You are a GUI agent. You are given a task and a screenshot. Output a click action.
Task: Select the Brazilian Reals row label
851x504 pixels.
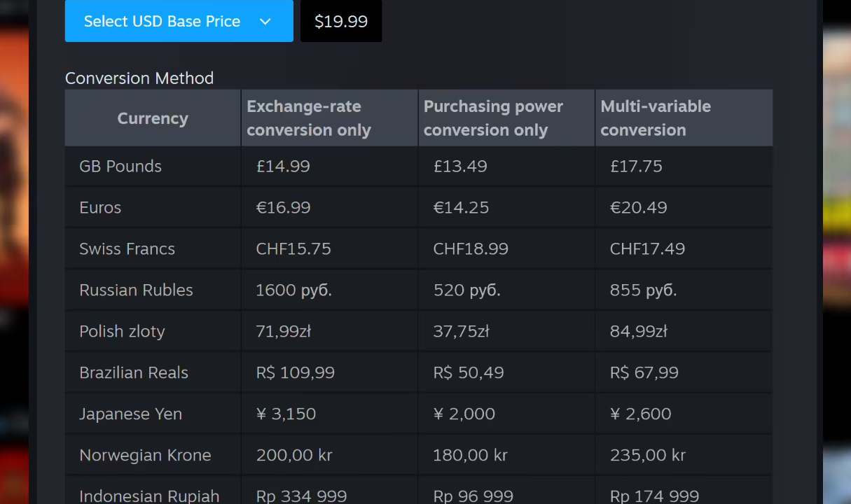134,373
